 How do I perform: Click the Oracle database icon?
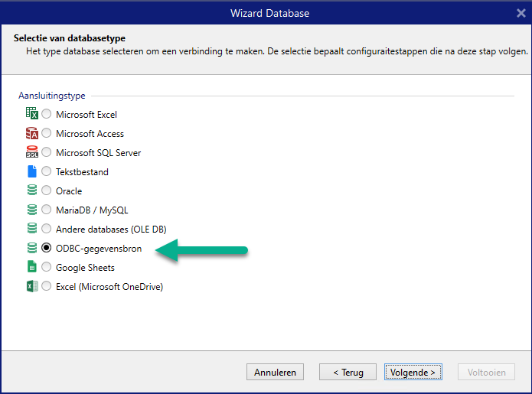point(32,190)
